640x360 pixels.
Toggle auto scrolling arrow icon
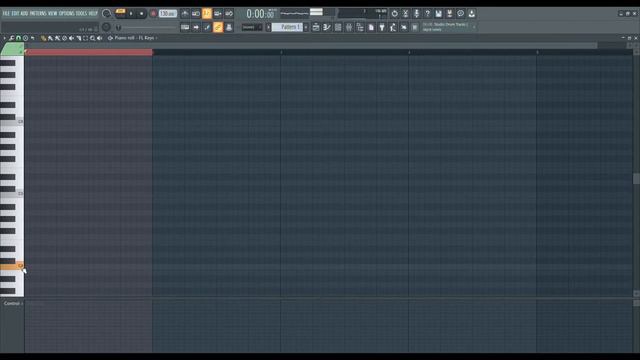pos(196,27)
